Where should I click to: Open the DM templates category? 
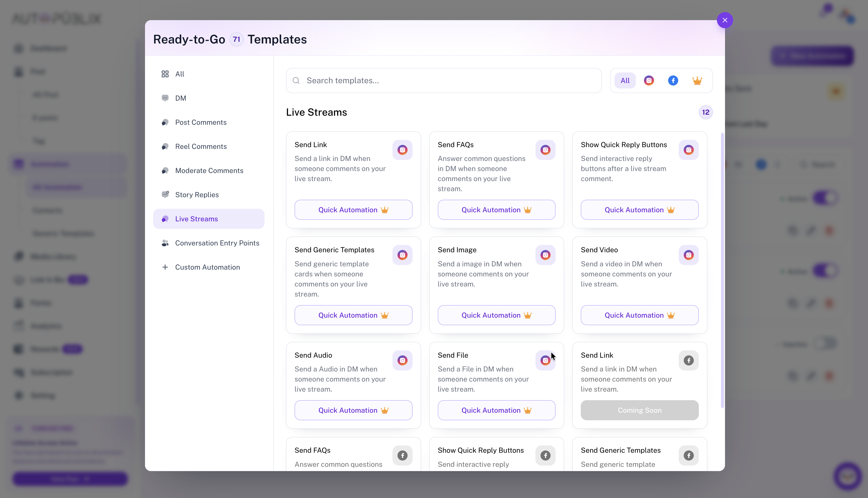click(x=208, y=98)
